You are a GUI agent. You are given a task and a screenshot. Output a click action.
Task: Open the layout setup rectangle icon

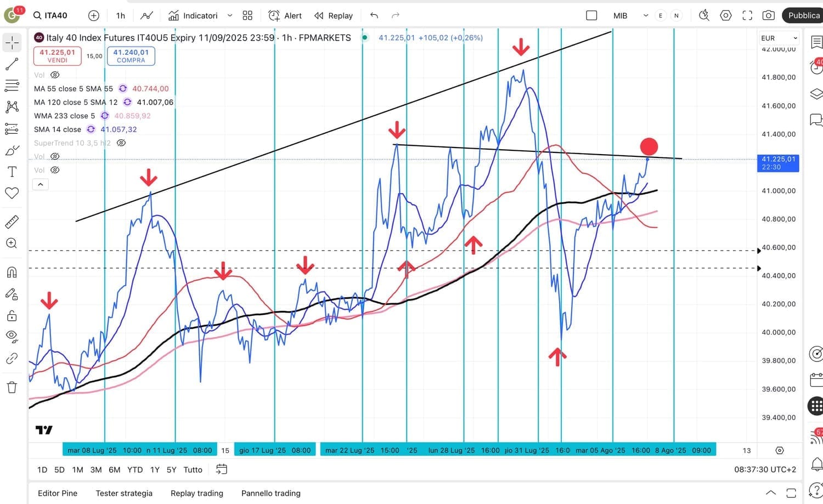(591, 15)
